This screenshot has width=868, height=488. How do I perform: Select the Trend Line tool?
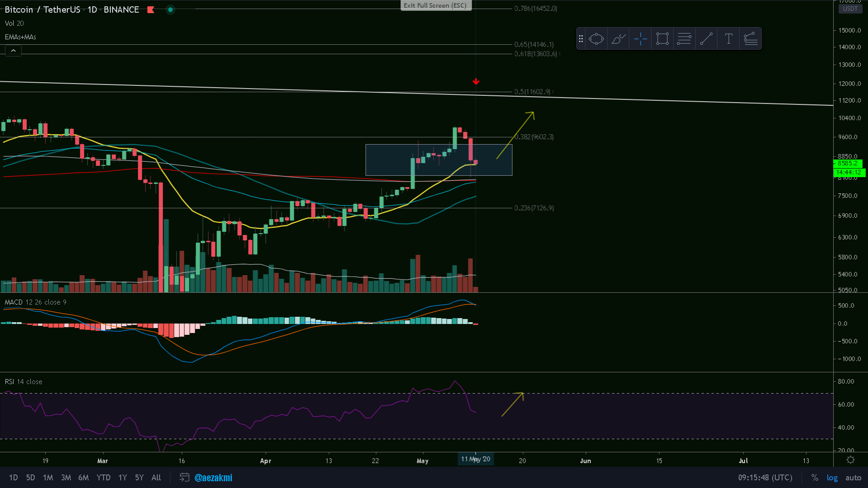click(706, 39)
